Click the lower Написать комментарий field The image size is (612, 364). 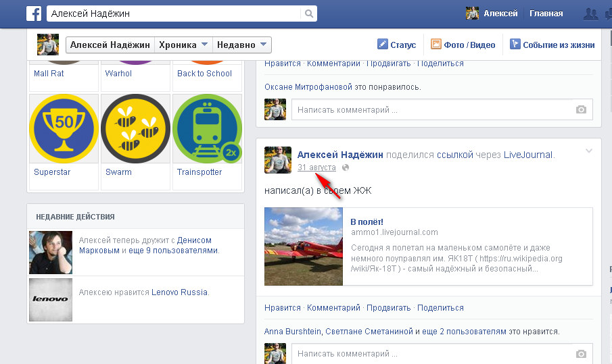(x=442, y=353)
